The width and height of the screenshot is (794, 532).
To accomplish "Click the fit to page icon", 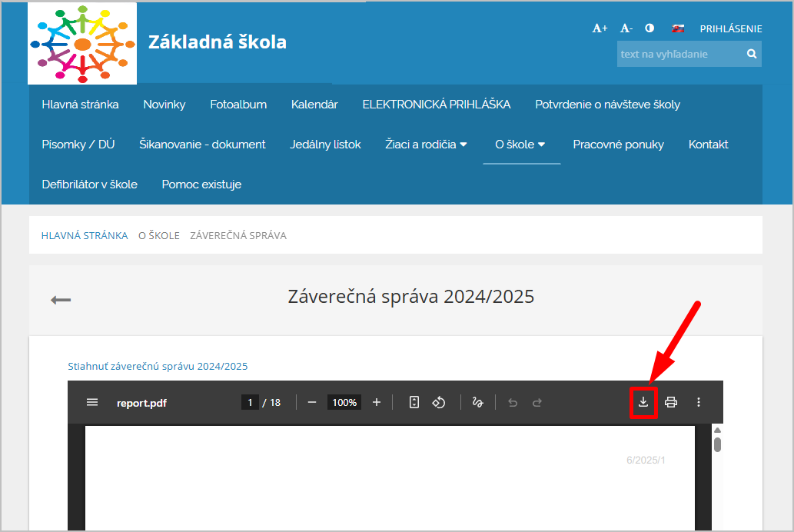I will click(x=414, y=402).
